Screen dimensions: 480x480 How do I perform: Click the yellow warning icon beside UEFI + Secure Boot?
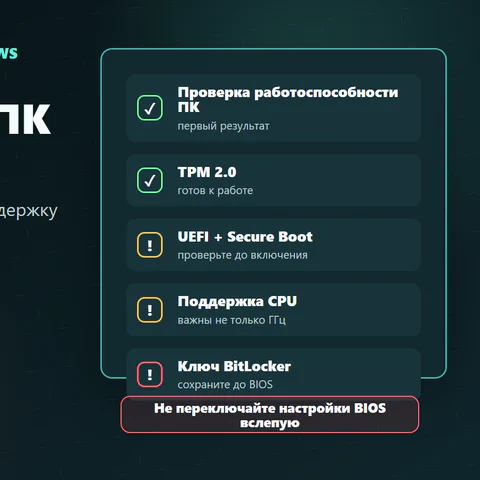click(150, 245)
